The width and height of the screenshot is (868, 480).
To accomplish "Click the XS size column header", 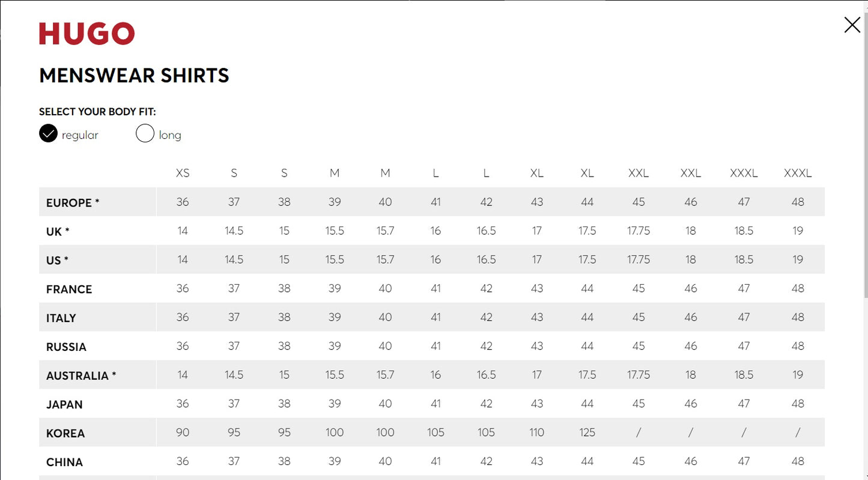I will coord(183,173).
